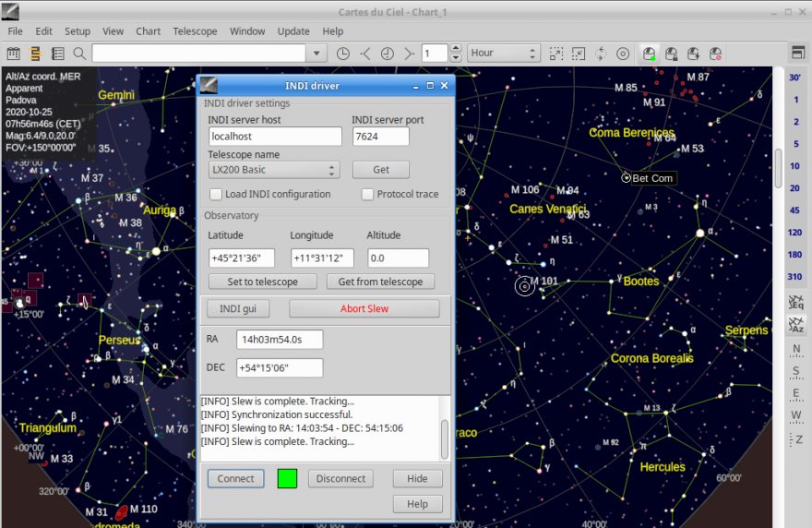Image resolution: width=812 pixels, height=528 pixels.
Task: Click the INDI server host field
Action: click(x=274, y=137)
